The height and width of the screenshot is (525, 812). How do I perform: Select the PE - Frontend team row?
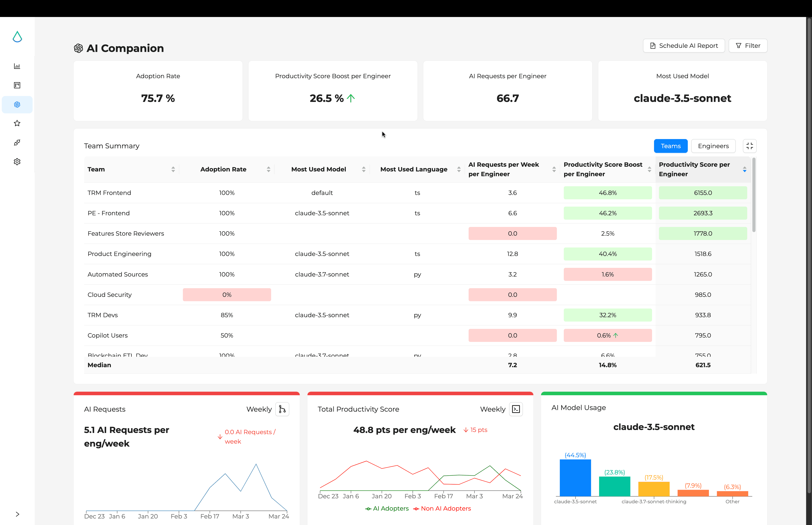pos(417,213)
